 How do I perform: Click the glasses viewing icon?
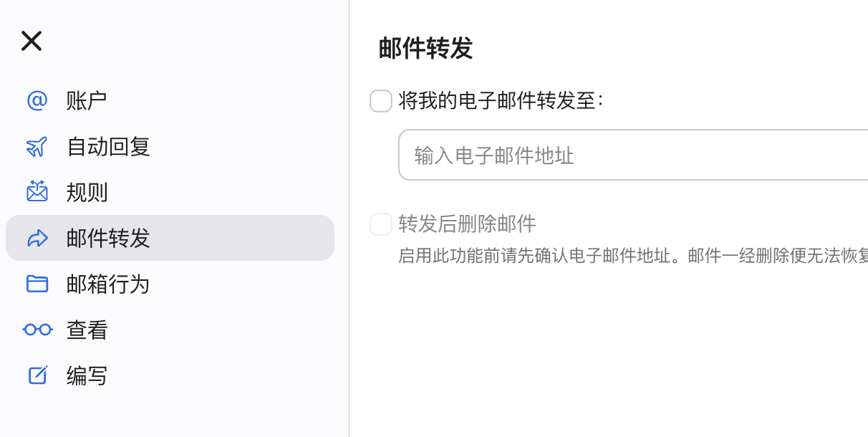click(37, 330)
